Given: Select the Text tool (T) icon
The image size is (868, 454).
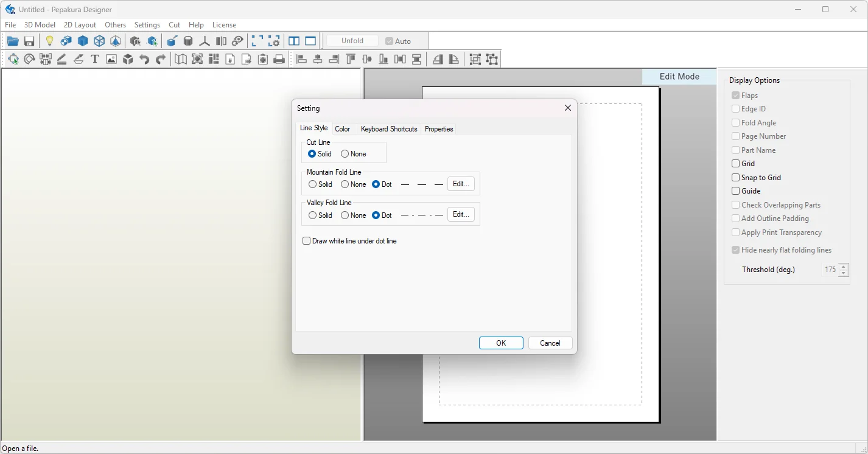Looking at the screenshot, I should coord(95,59).
